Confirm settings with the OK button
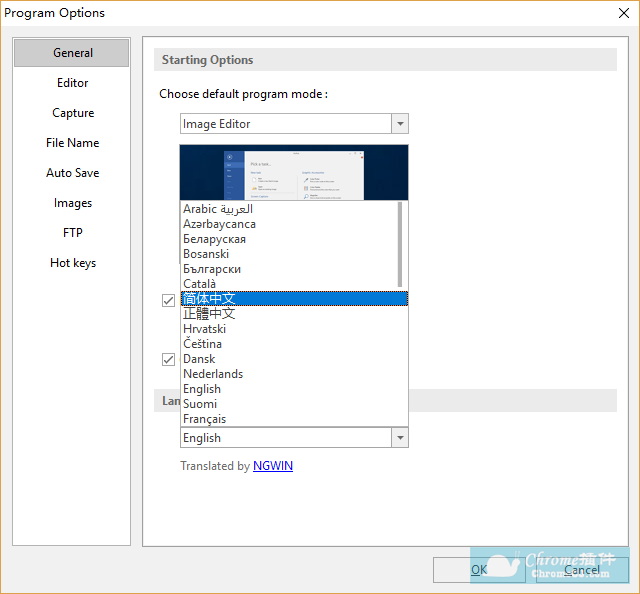640x594 pixels. pyautogui.click(x=479, y=570)
